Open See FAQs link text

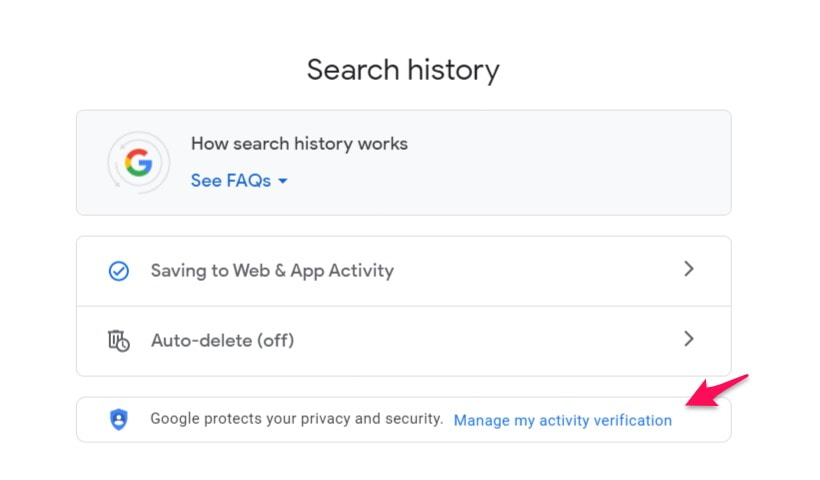(x=231, y=180)
